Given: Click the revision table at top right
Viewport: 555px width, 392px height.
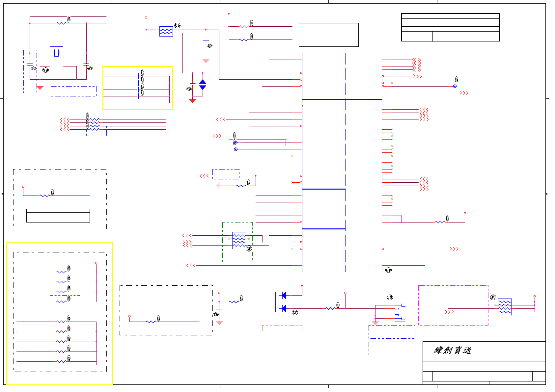Looking at the screenshot, I should coord(451,27).
